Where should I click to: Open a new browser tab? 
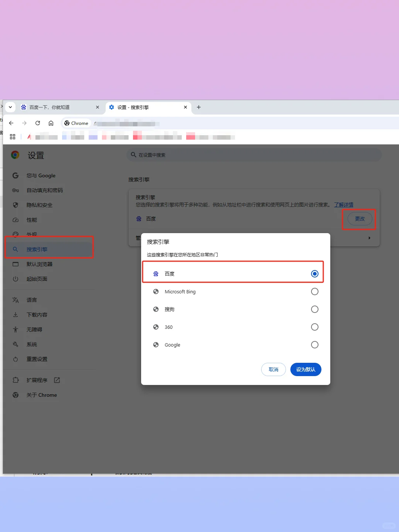198,107
